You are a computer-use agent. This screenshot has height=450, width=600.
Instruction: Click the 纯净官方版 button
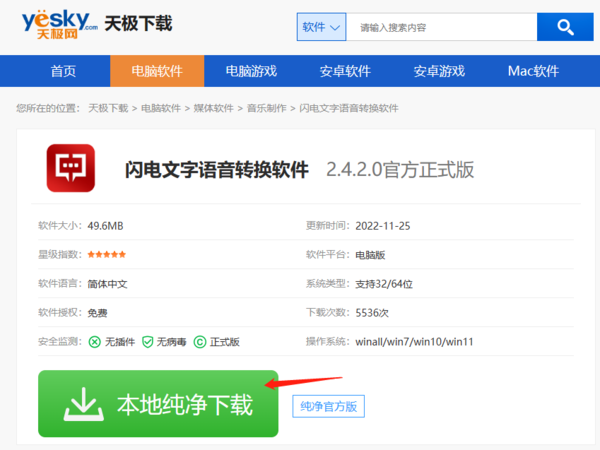pos(329,406)
